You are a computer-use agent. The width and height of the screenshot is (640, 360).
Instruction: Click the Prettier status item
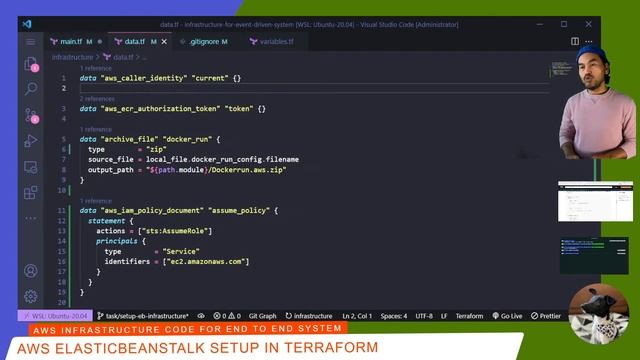[546, 316]
